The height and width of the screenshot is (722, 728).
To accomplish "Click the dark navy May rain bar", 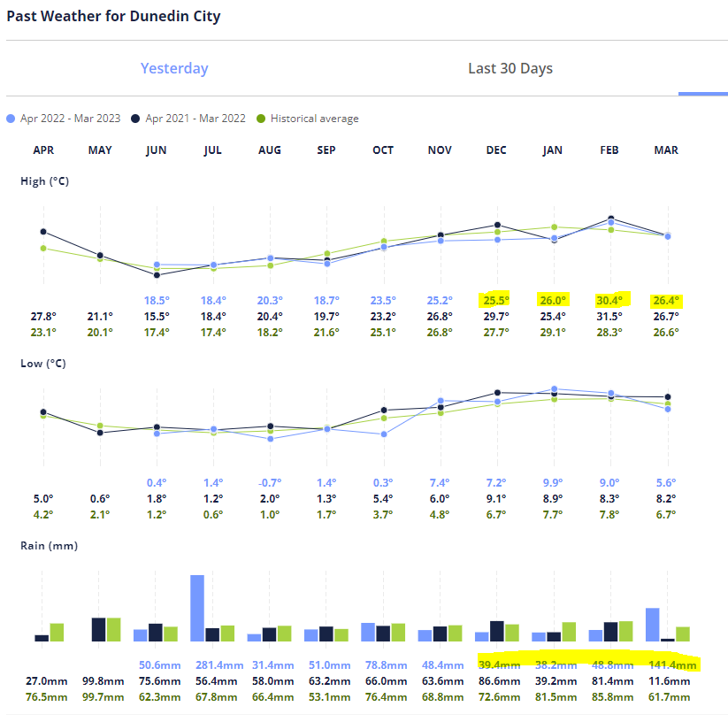I will (x=99, y=629).
